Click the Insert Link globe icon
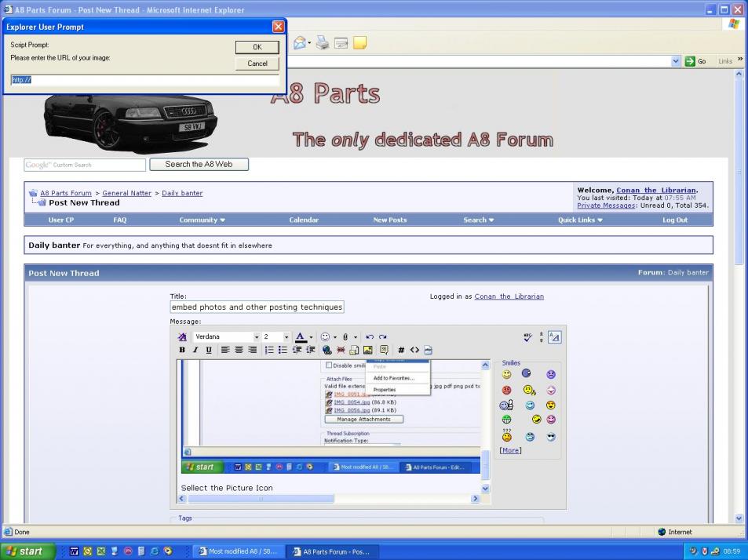The image size is (748, 560). (327, 350)
